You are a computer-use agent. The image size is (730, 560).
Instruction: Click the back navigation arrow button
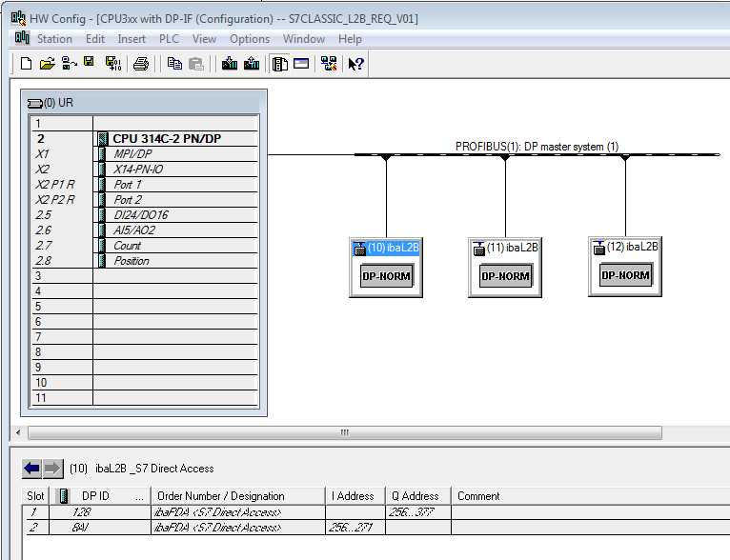[x=32, y=469]
